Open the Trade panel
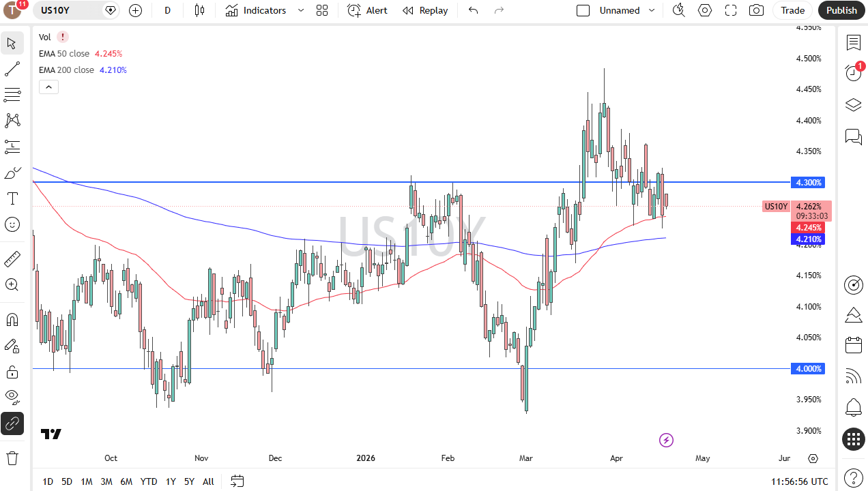868x491 pixels. (793, 10)
